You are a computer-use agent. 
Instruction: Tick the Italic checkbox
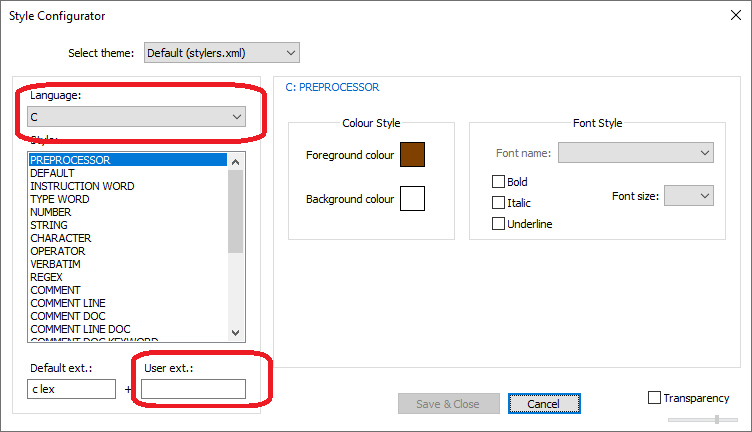498,203
